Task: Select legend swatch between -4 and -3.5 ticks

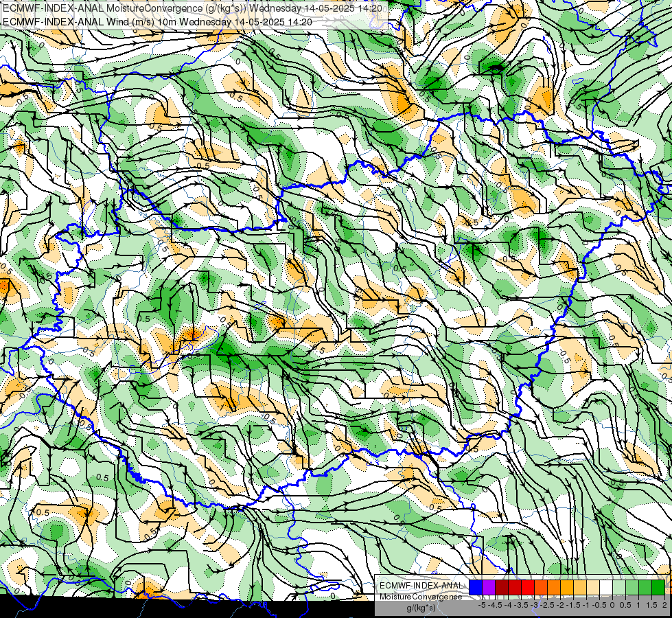Action: (x=515, y=587)
